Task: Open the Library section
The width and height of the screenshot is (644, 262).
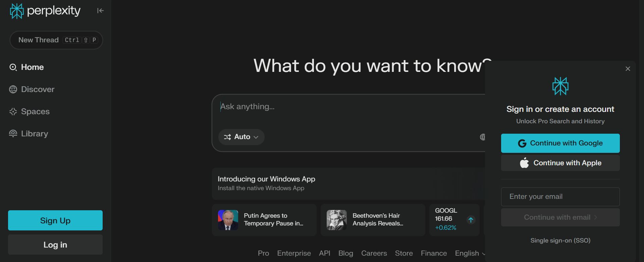Action: 29,134
